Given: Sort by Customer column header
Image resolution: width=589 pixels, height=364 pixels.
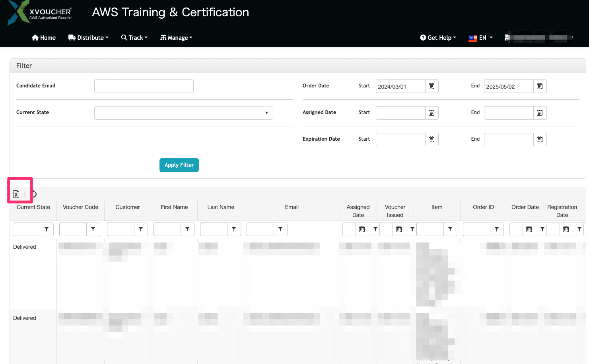Looking at the screenshot, I should pyautogui.click(x=128, y=207).
